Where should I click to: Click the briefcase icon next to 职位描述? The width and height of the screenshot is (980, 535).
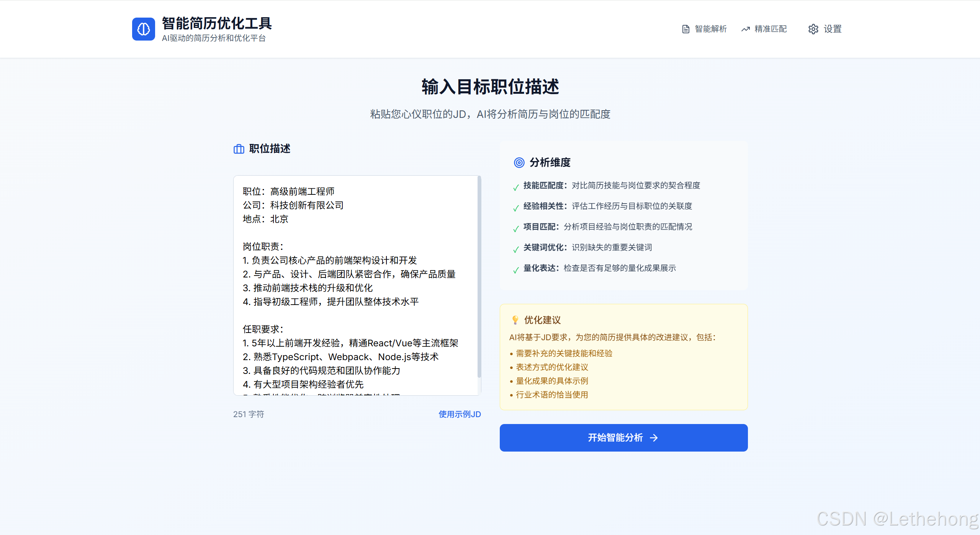239,149
